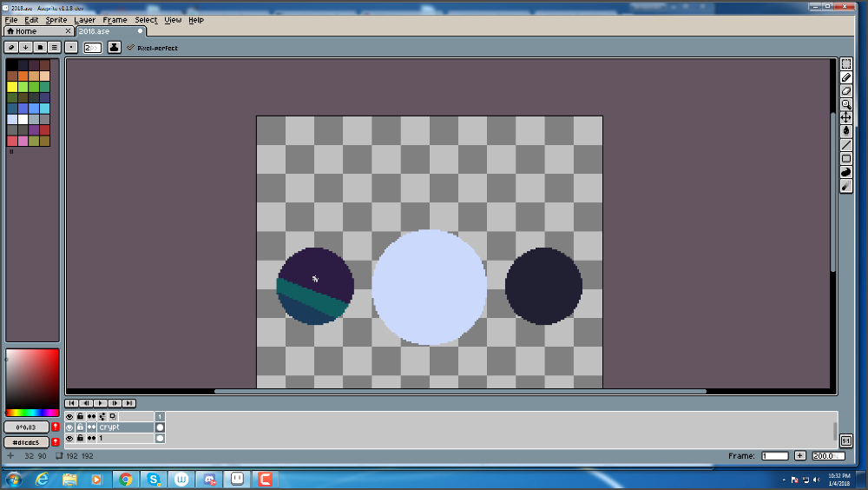Screen dimensions: 868x490
Task: Toggle visibility of all layers in header
Action: pyautogui.click(x=69, y=416)
